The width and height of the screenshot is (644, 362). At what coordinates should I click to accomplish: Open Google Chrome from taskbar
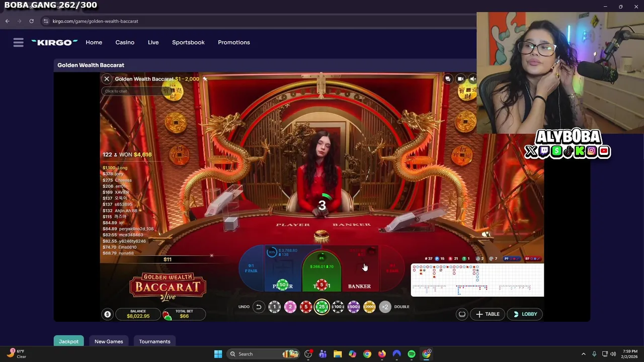pos(367,354)
